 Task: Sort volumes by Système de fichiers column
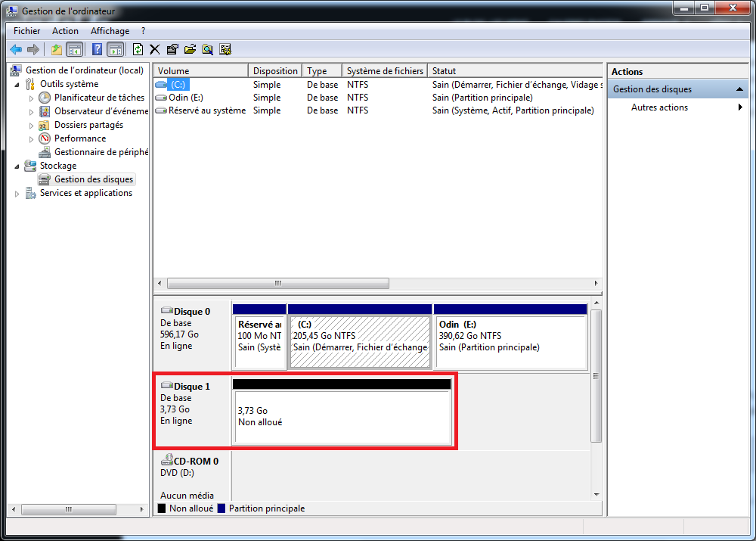click(x=384, y=70)
